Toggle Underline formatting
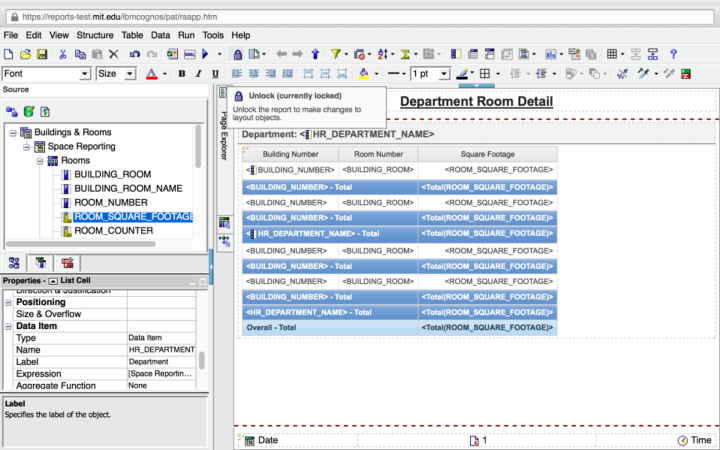 pyautogui.click(x=214, y=74)
